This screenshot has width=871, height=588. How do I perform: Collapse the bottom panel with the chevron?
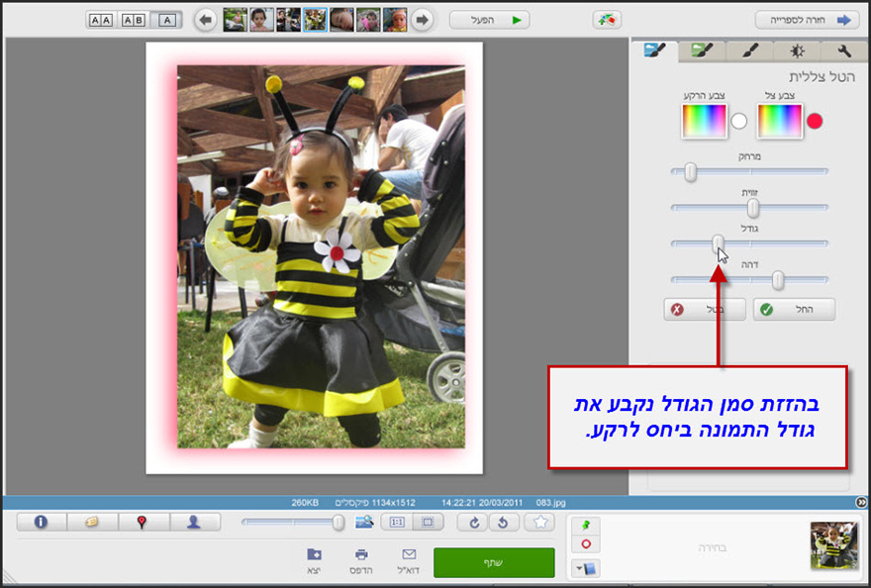[862, 502]
